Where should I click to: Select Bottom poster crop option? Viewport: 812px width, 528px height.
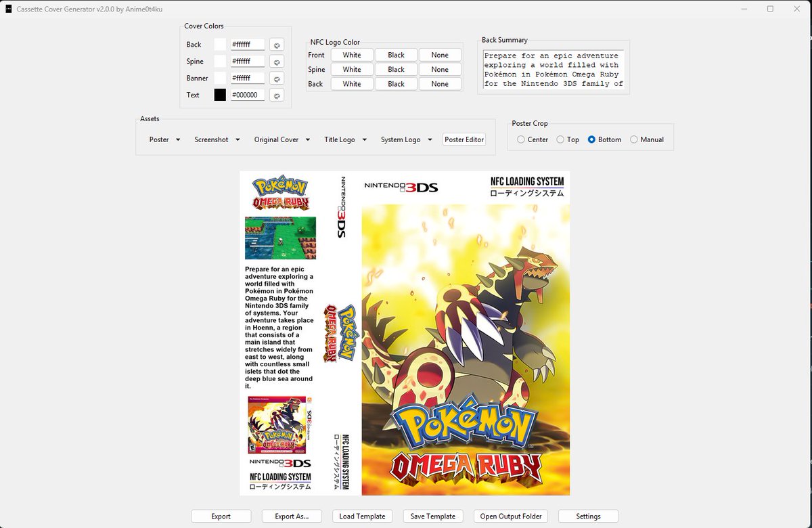click(x=604, y=139)
